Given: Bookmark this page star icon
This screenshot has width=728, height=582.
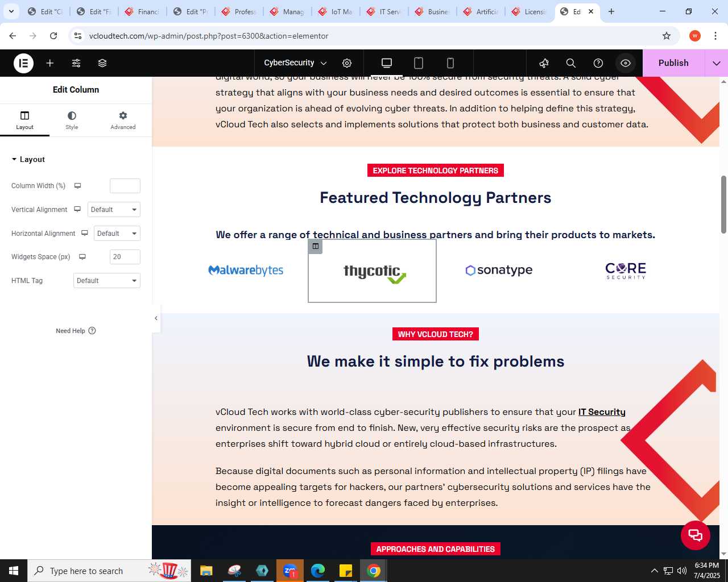Looking at the screenshot, I should 667,36.
